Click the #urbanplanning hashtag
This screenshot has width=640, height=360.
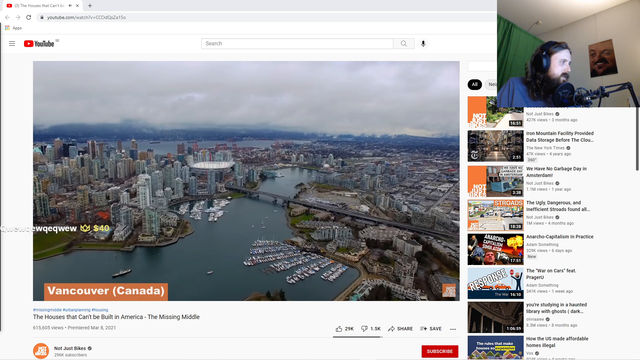tap(77, 310)
